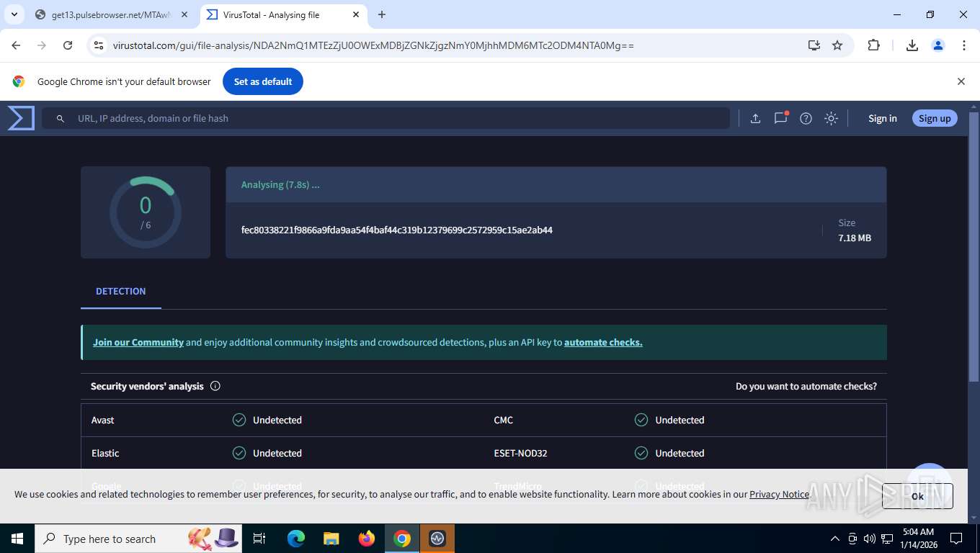Open the Chrome three-dot menu

[x=964, y=45]
